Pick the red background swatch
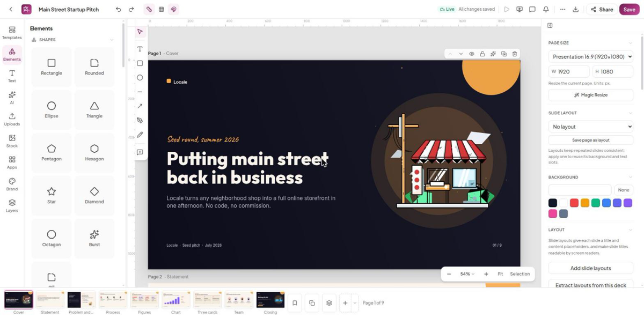The image size is (644, 318). click(574, 203)
